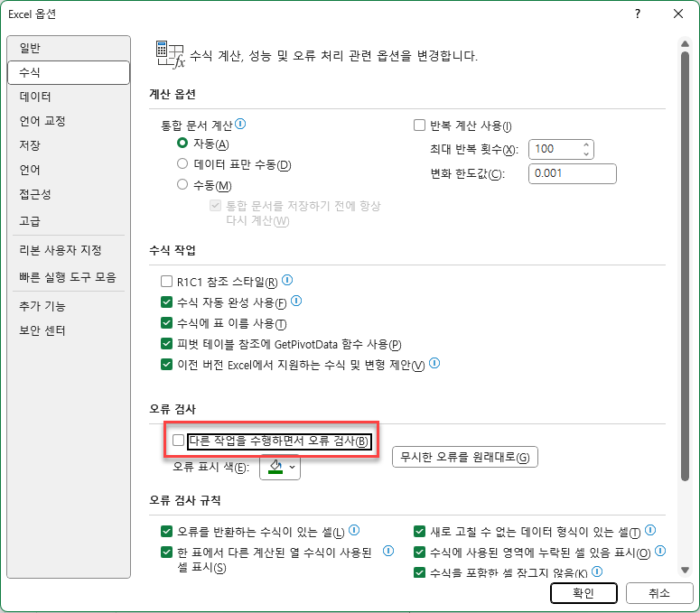Open the 언어 교정 category

(69, 121)
